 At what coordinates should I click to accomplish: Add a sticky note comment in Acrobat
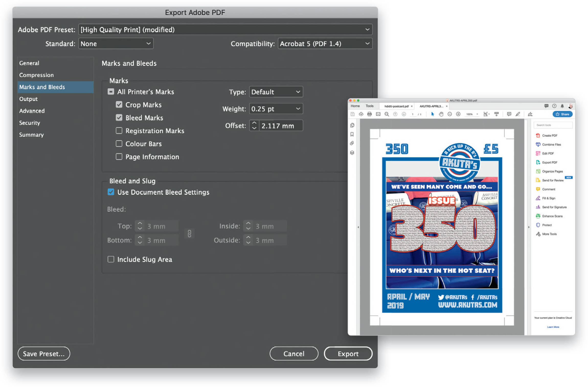509,114
